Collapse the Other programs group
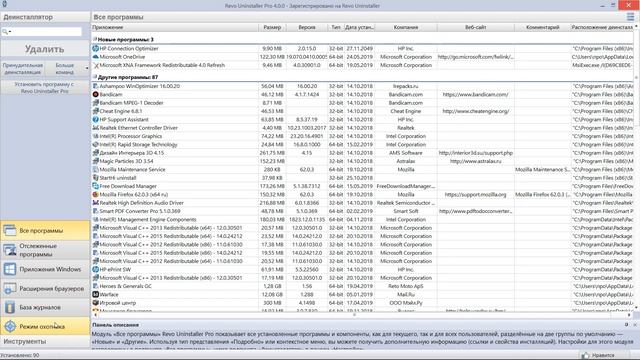The image size is (640, 360). 95,77
